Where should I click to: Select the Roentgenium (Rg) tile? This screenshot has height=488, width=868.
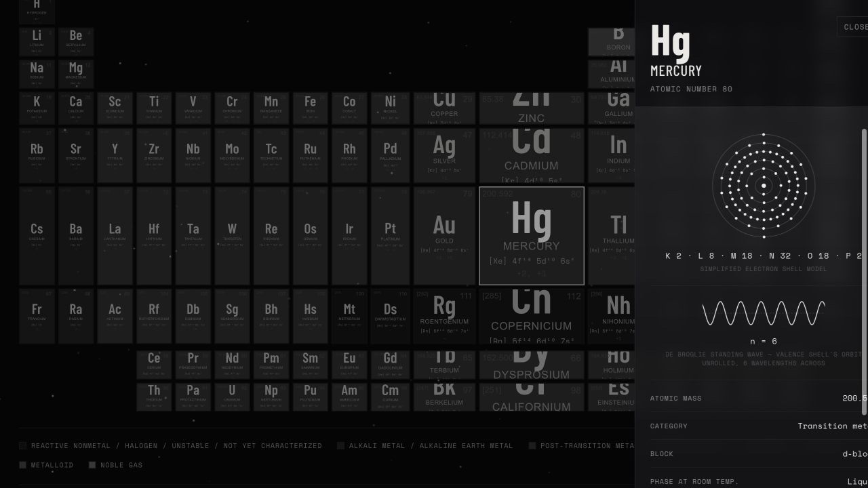pos(444,316)
